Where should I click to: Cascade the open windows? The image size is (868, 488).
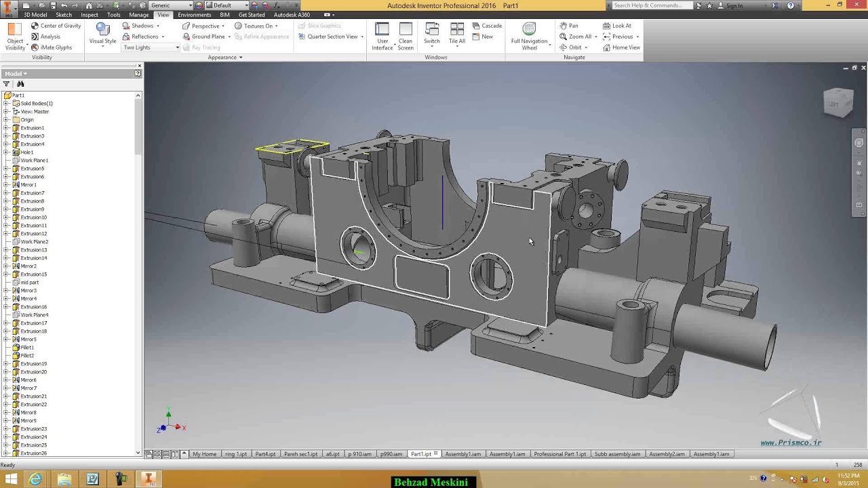487,26
